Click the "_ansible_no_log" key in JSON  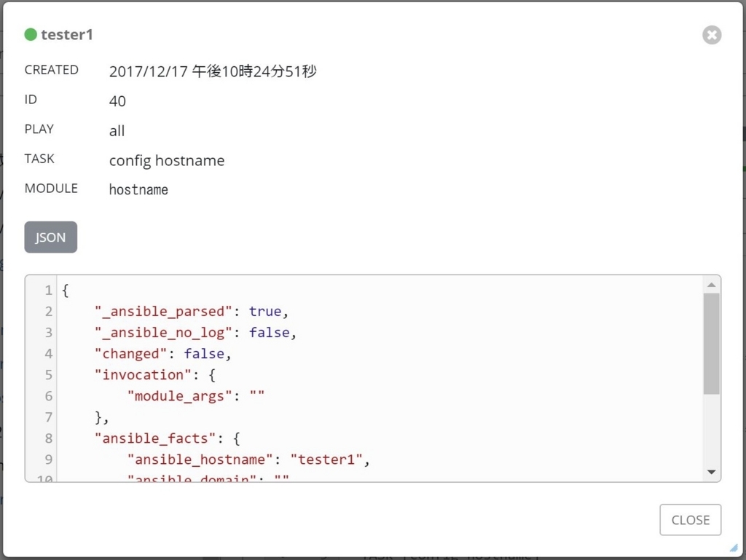coord(163,333)
